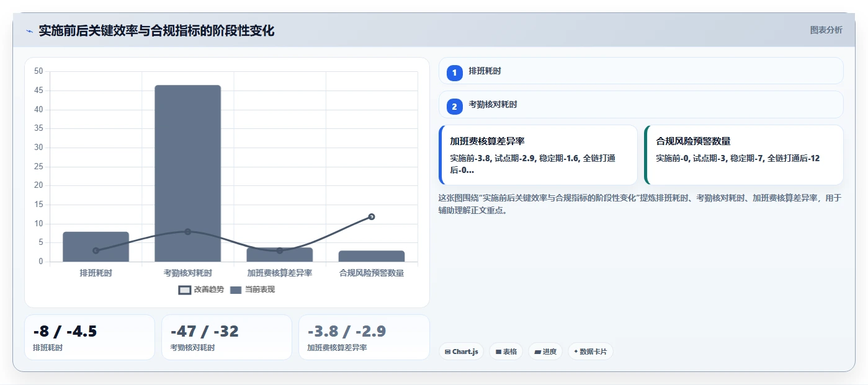This screenshot has width=868, height=385.
Task: Click the x-axis label 合规风险预警数量
Action: (372, 273)
